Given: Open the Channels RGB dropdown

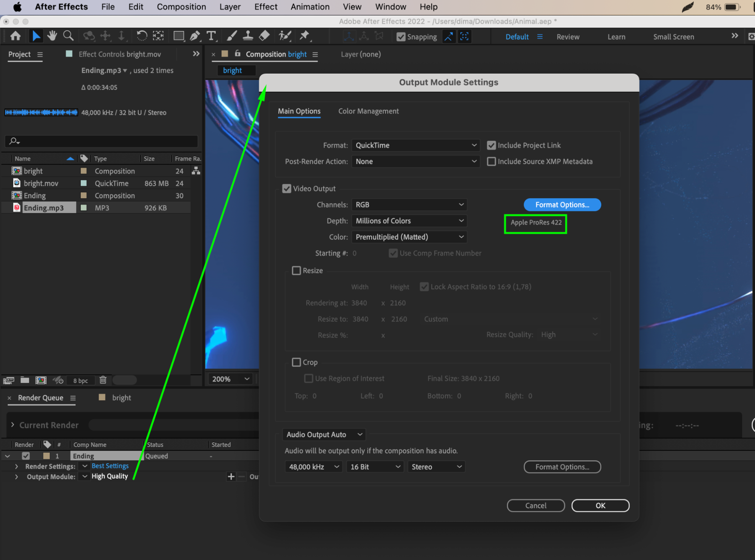Looking at the screenshot, I should [409, 205].
